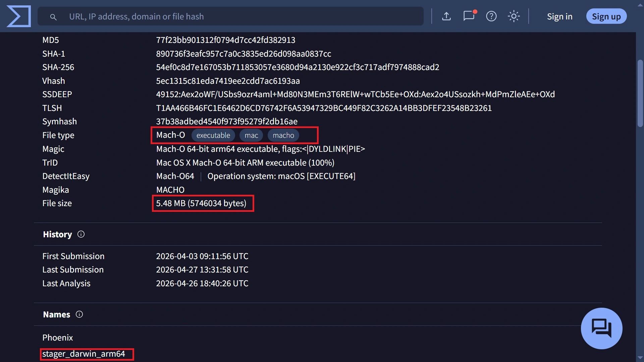Screen dimensions: 644x362
Task: Open the feedback icon with notification dot
Action: pos(469,16)
